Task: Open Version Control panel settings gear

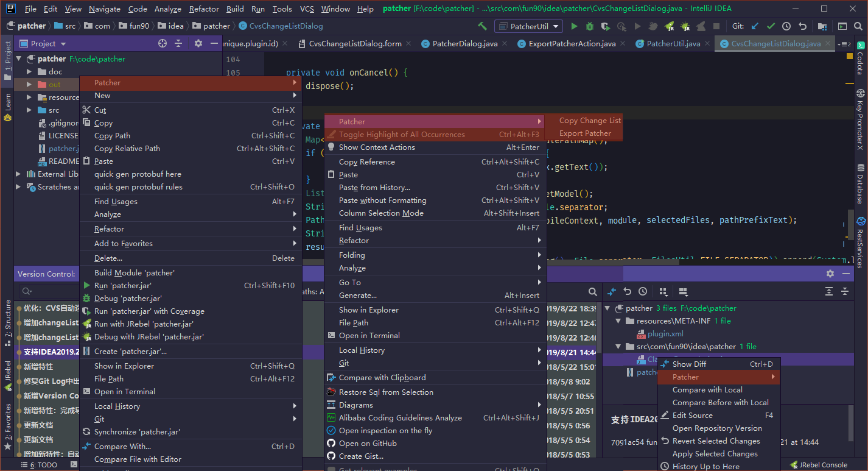Action: click(830, 274)
